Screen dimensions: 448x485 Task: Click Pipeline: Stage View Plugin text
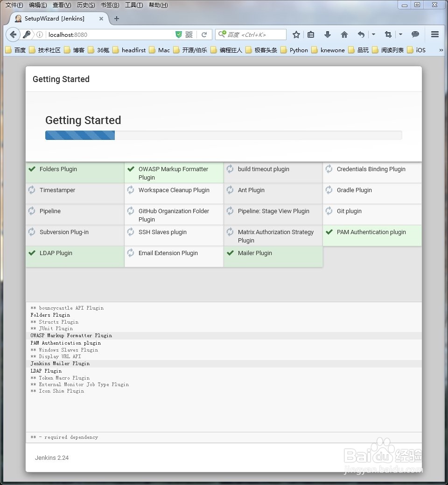(273, 211)
